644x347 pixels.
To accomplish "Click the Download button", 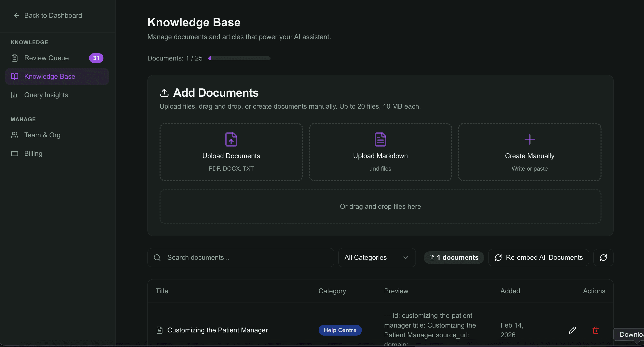I will 630,335.
